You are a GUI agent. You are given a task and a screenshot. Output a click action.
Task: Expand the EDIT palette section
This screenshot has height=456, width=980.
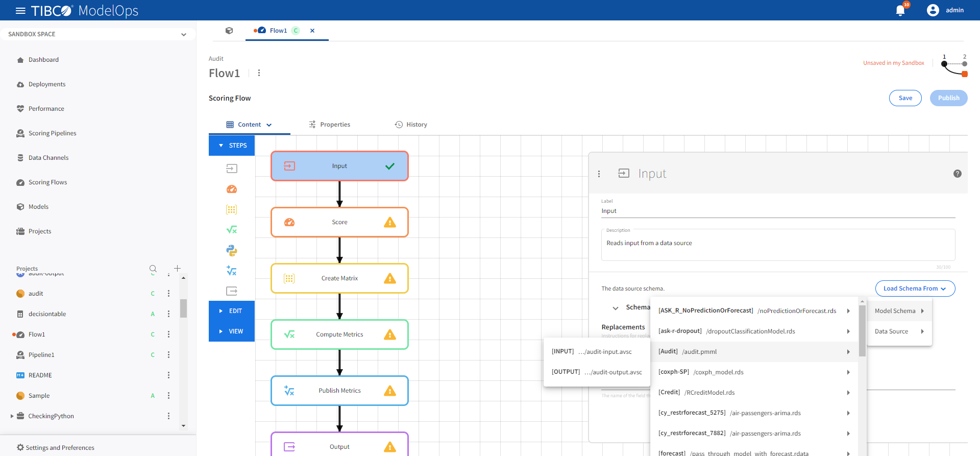pos(232,311)
